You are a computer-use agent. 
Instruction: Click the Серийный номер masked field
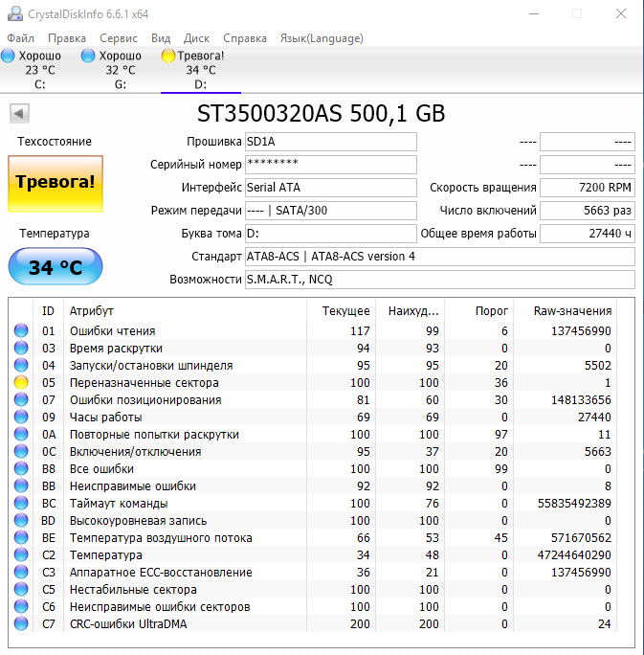pos(330,165)
